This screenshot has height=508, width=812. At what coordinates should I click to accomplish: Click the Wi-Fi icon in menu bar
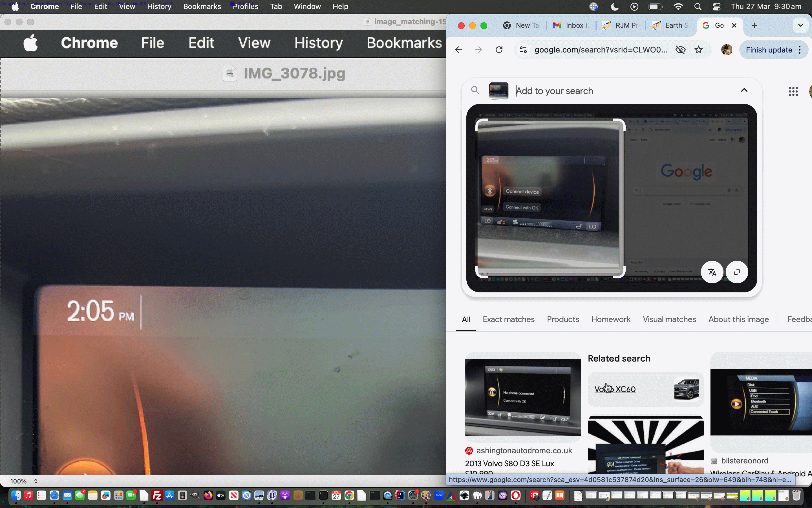(x=678, y=7)
